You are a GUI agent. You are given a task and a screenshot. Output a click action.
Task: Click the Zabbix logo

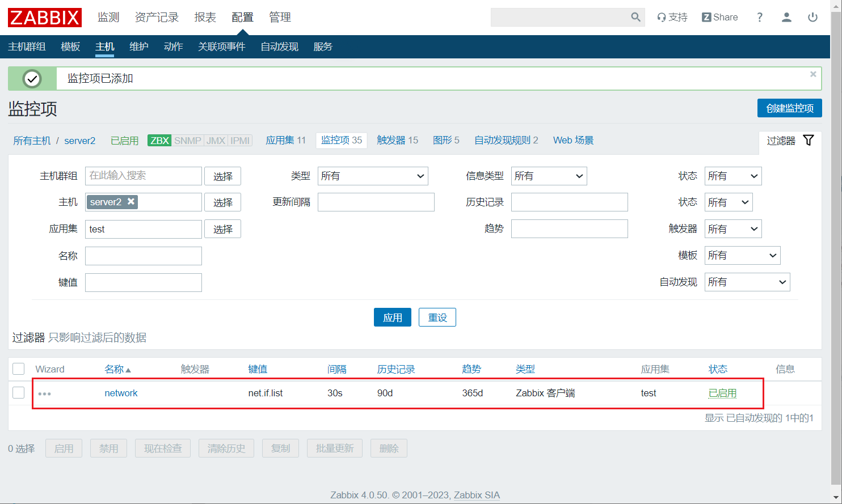(44, 18)
